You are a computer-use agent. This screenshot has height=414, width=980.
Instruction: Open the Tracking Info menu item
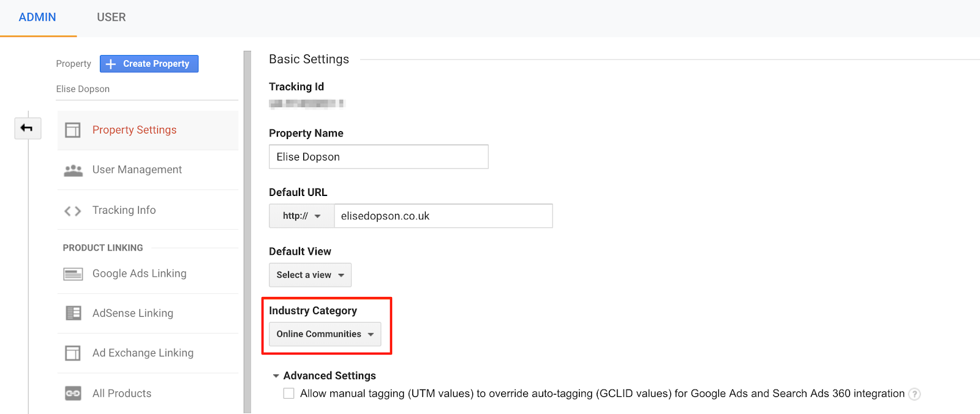[x=124, y=210]
